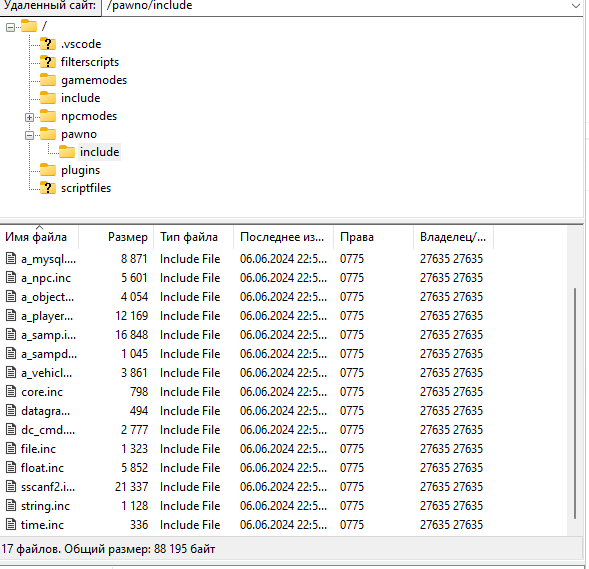Image resolution: width=589 pixels, height=569 pixels.
Task: Select the a_npc.inc file icon
Action: (11, 278)
